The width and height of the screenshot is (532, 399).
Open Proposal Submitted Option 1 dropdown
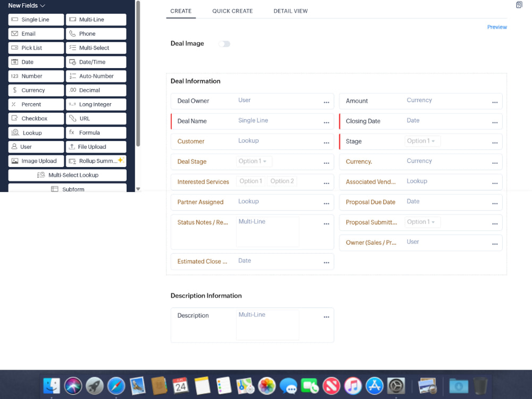coord(422,222)
